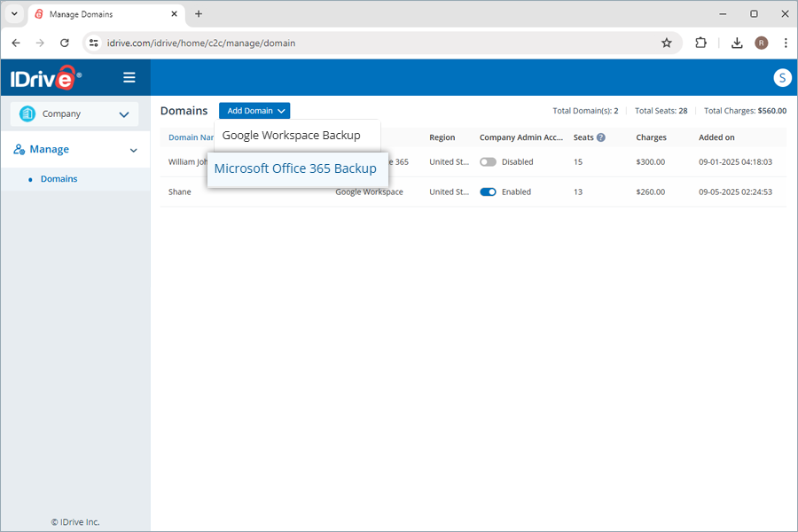798x532 pixels.
Task: Click the address bar URL
Action: point(201,43)
